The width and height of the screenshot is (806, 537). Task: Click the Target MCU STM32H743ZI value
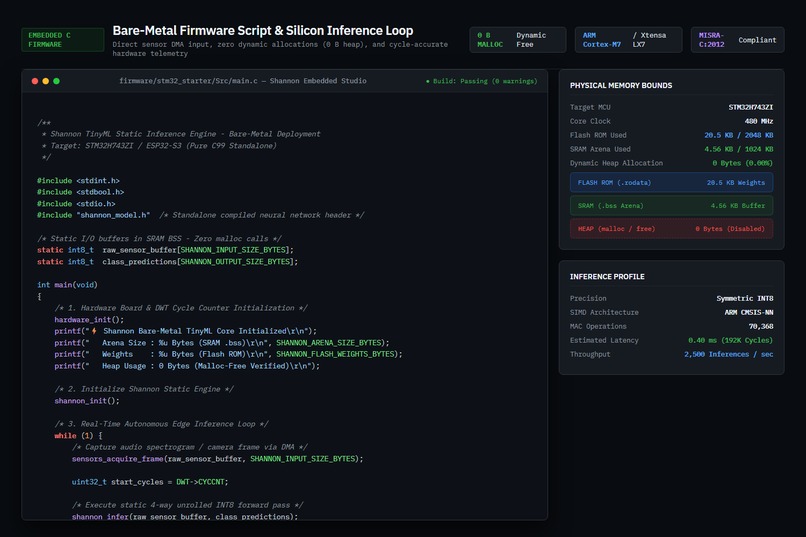click(750, 107)
